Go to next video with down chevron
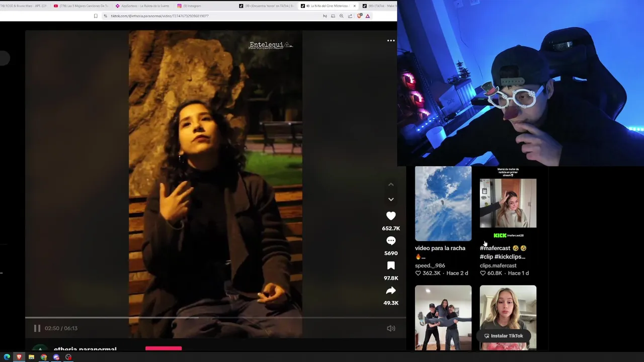The height and width of the screenshot is (362, 644). pyautogui.click(x=391, y=199)
